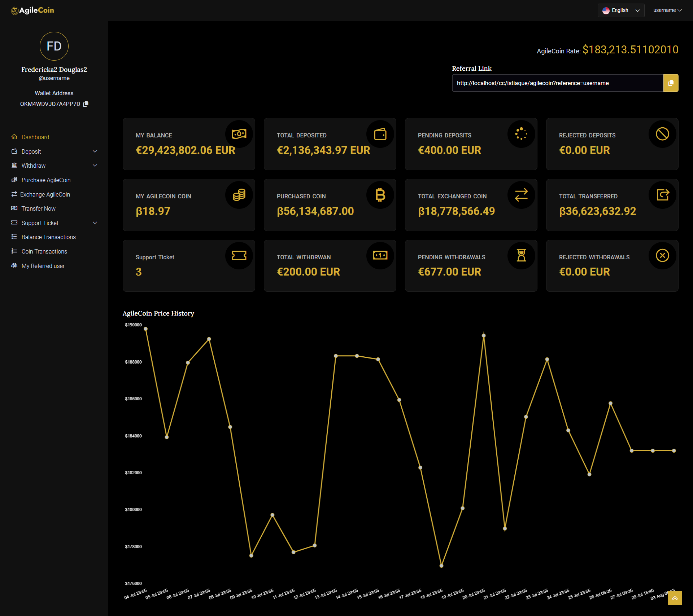This screenshot has width=693, height=616.
Task: Click the Total Transferred share icon
Action: click(x=662, y=195)
